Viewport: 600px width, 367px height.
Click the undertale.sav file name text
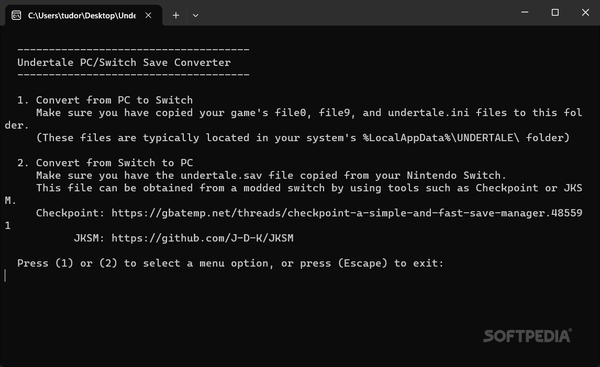click(x=221, y=176)
